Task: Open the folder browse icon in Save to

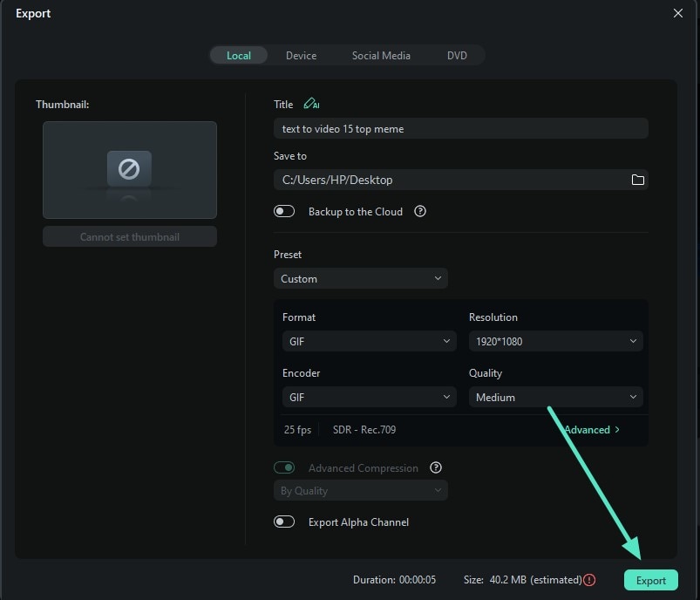Action: 637,180
